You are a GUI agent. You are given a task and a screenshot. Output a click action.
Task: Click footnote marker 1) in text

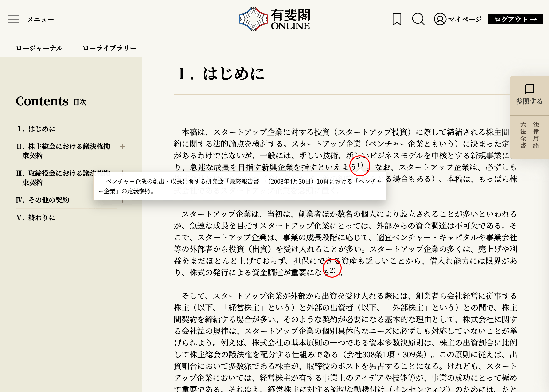(x=360, y=165)
